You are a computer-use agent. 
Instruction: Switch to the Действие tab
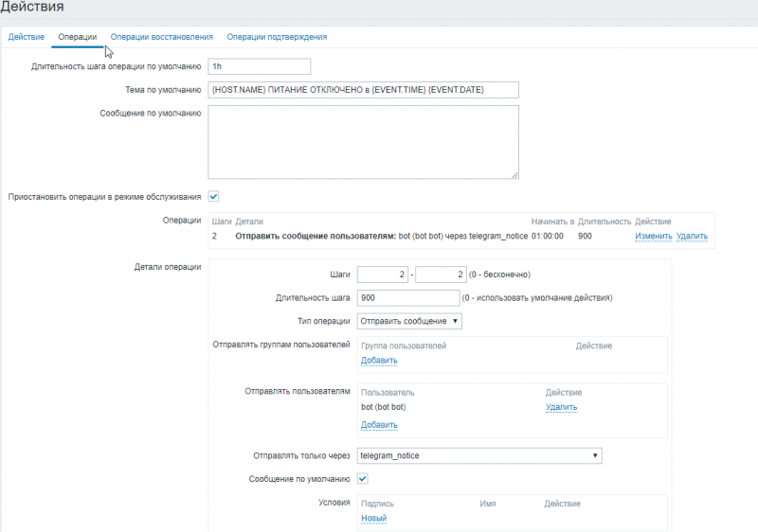tap(26, 37)
